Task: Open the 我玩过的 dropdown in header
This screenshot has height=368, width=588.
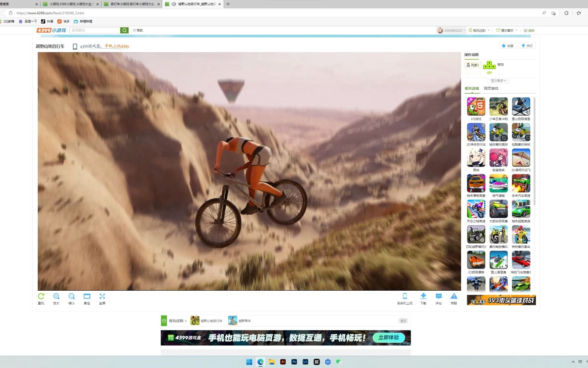Action: pyautogui.click(x=479, y=30)
